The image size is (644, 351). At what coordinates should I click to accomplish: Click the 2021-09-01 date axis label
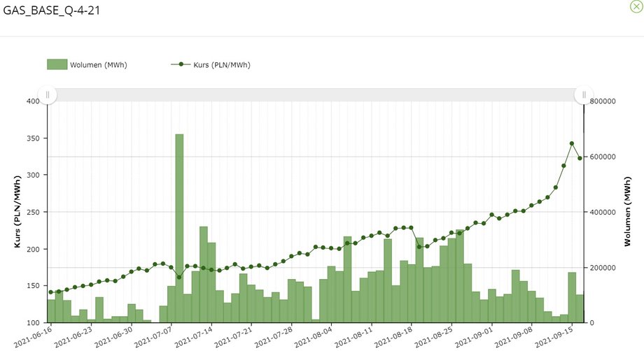point(473,337)
